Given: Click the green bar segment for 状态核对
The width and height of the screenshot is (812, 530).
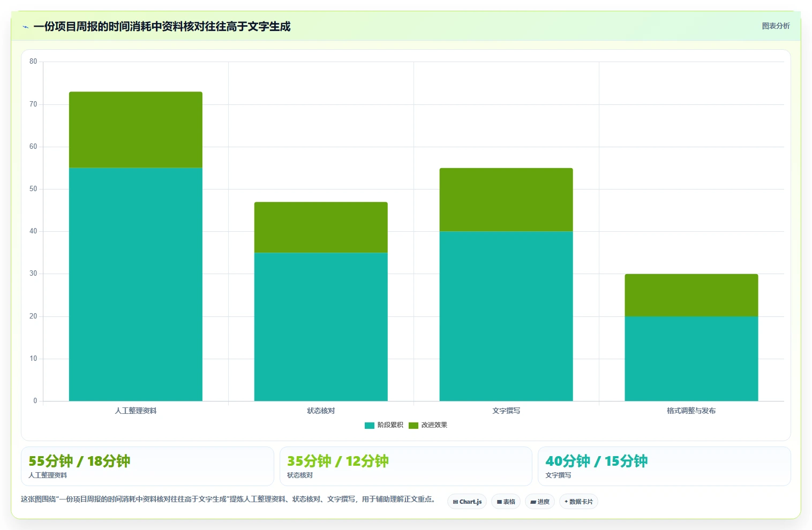Looking at the screenshot, I should click(x=321, y=228).
